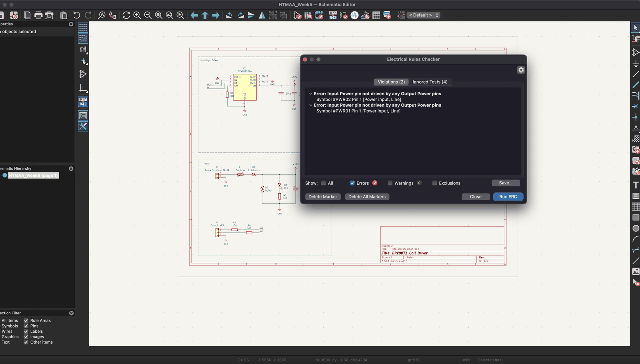Viewport: 640px width, 364px height.
Task: Refresh the schematic view
Action: pos(126,15)
